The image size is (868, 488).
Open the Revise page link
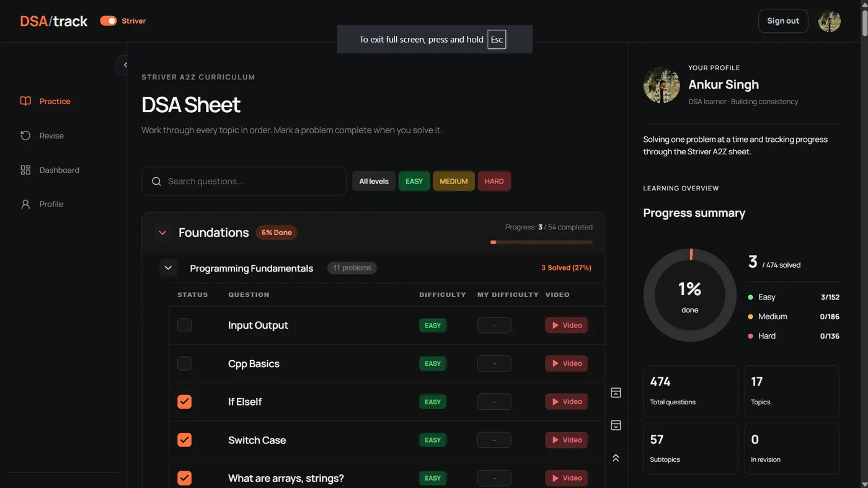click(x=51, y=136)
